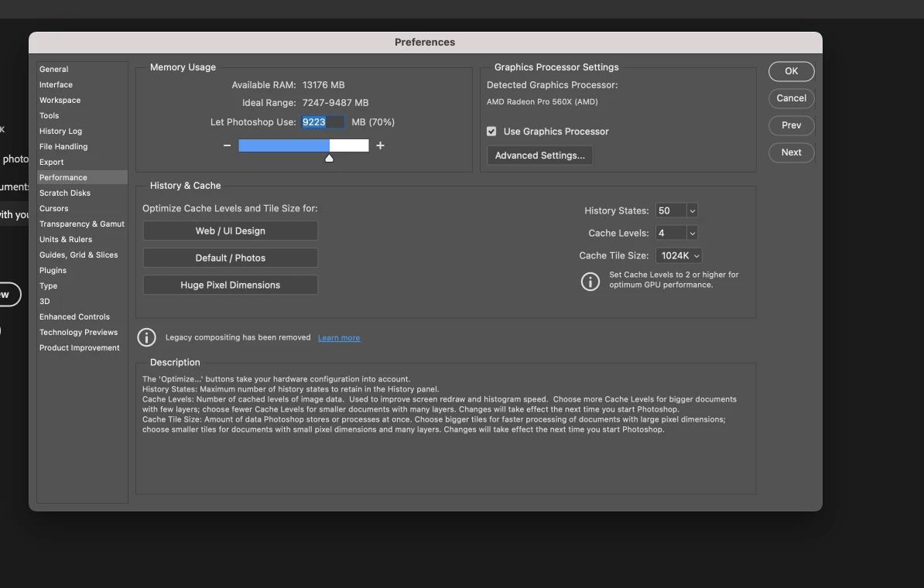This screenshot has width=924, height=588.
Task: Open Technology Previews preferences
Action: [x=82, y=332]
